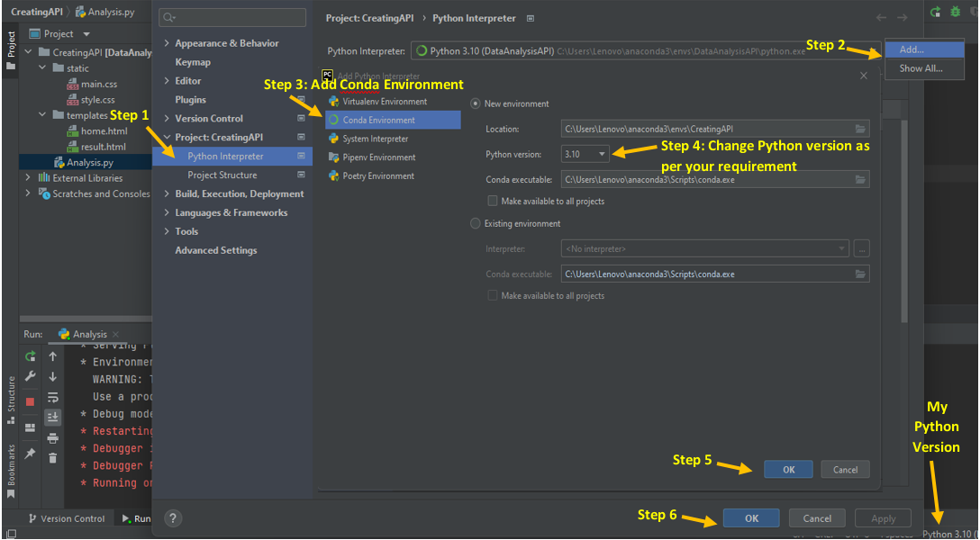Click OK in Add Python Interpreter dialog

point(788,470)
